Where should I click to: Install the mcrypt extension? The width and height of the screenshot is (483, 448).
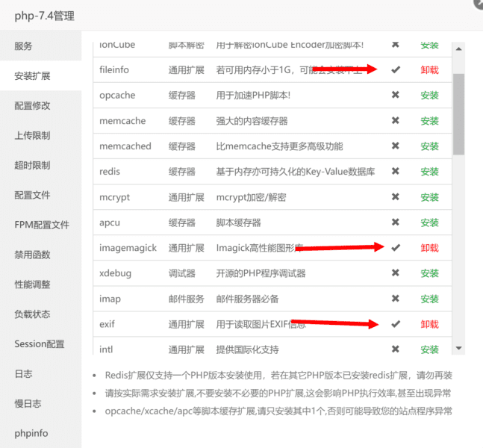pyautogui.click(x=429, y=197)
